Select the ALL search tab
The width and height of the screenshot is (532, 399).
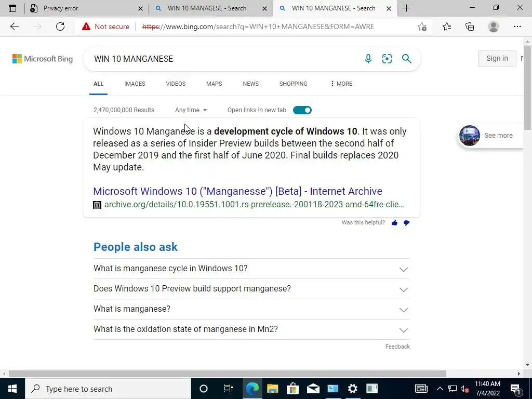pos(98,84)
